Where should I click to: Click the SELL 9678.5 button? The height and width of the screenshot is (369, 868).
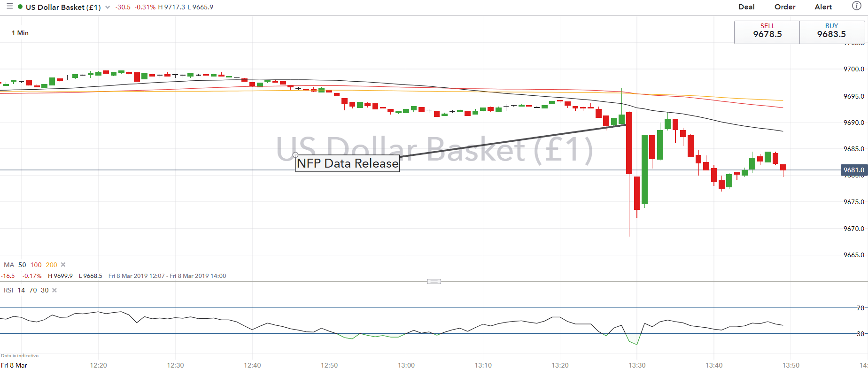point(767,32)
